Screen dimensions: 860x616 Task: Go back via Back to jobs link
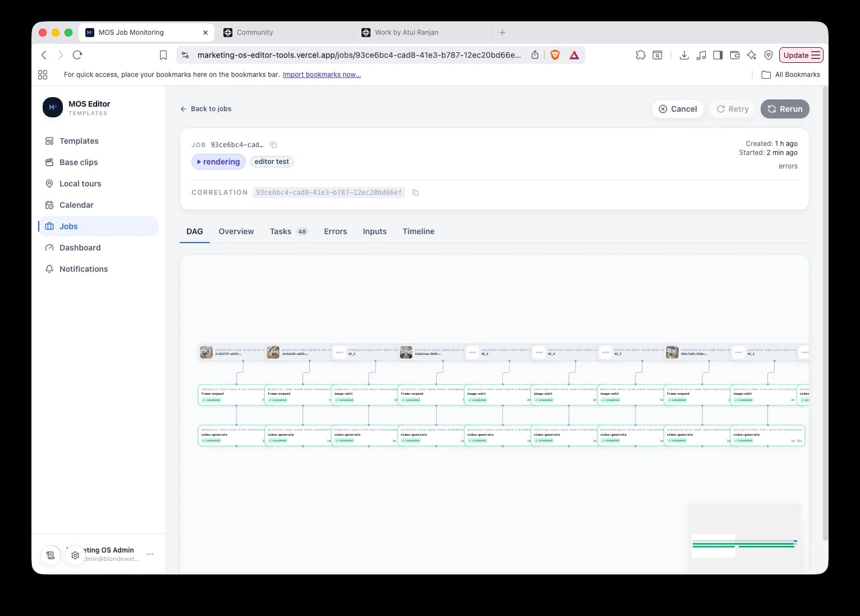[205, 109]
